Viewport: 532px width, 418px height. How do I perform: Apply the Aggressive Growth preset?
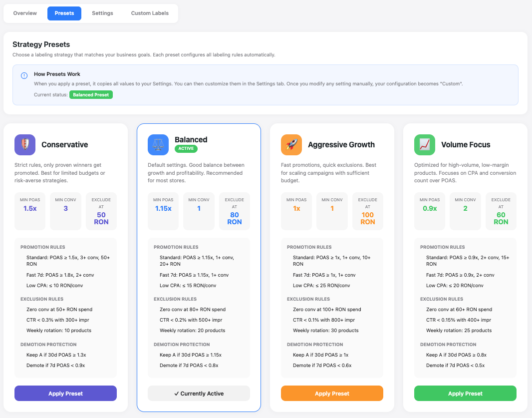332,393
